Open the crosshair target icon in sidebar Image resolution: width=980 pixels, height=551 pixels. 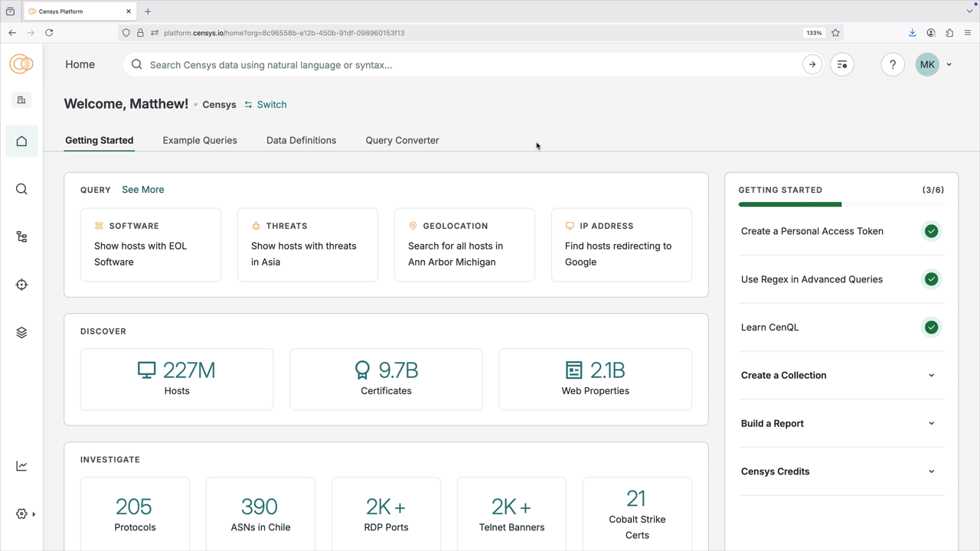21,285
